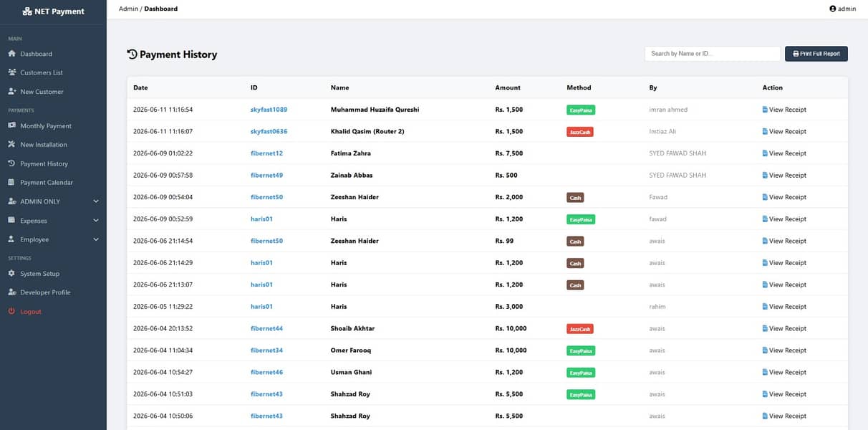Click receipt icon in Omer Farooq row
This screenshot has height=430, width=868.
[x=765, y=350]
